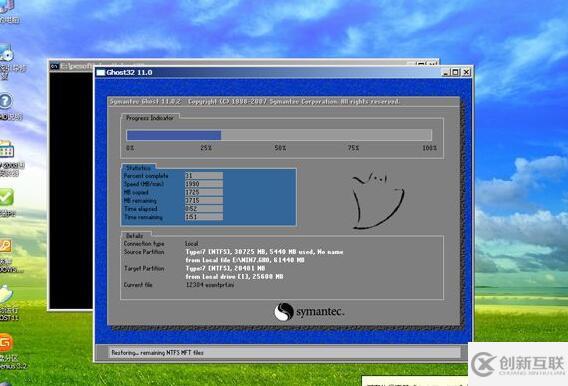The width and height of the screenshot is (568, 386).
Task: Click the command prompt window's title bar icon
Action: tap(55, 67)
